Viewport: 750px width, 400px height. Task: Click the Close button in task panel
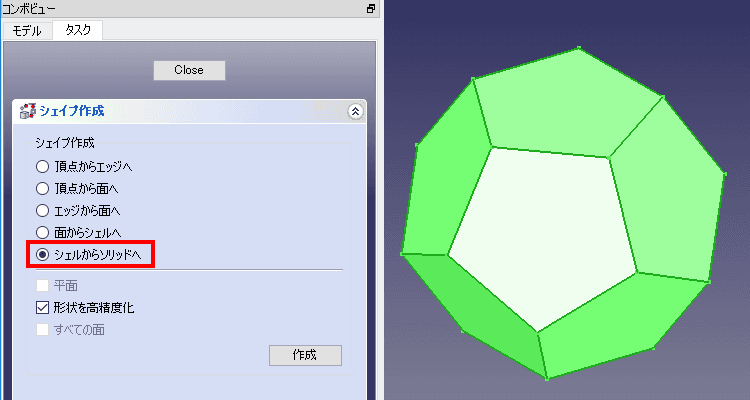[189, 70]
